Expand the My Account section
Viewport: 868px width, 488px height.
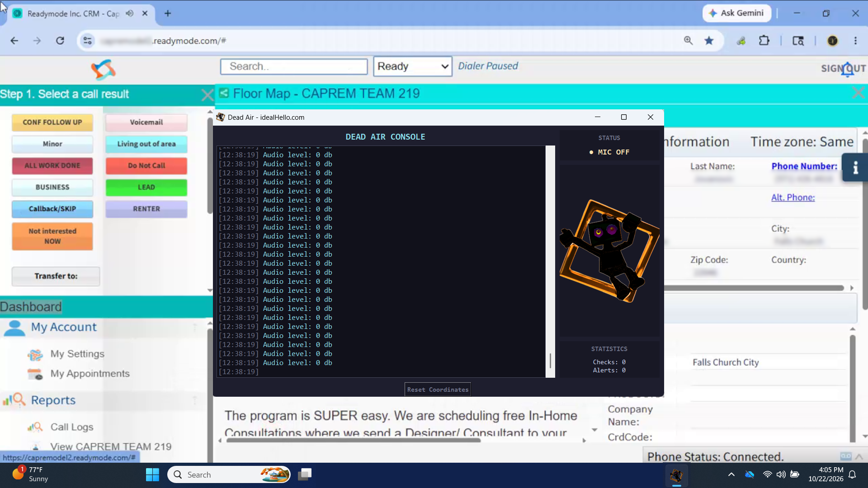[64, 327]
